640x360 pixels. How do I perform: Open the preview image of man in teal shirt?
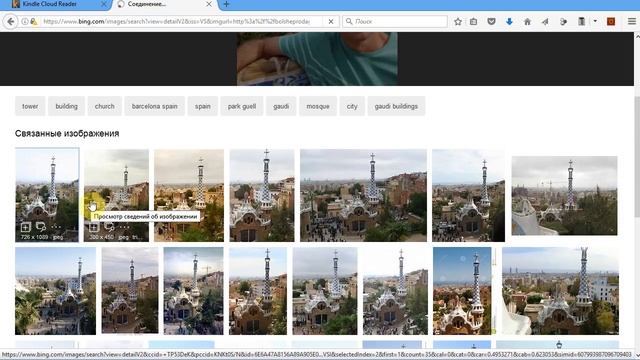pyautogui.click(x=317, y=59)
